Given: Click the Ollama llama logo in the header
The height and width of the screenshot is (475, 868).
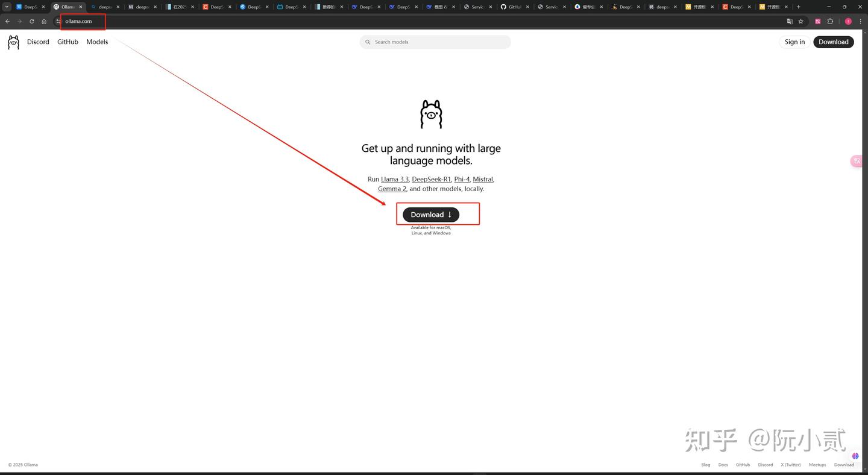Looking at the screenshot, I should [13, 42].
